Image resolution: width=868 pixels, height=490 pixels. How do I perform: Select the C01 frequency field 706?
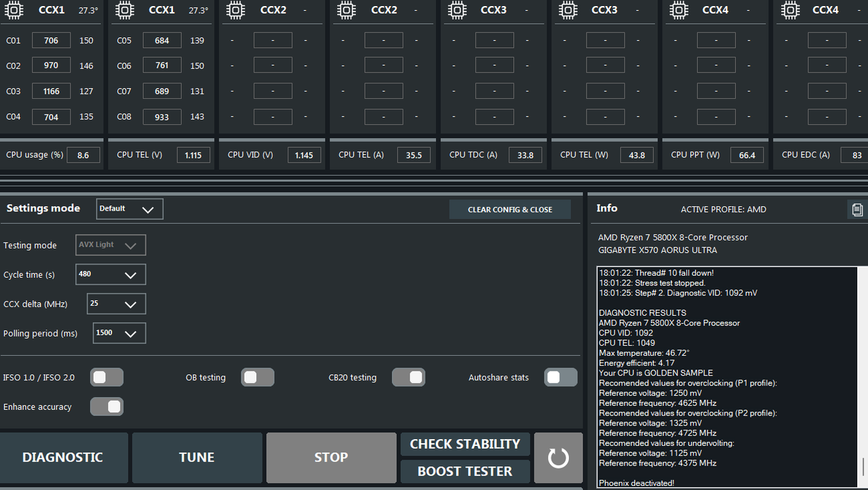point(51,41)
